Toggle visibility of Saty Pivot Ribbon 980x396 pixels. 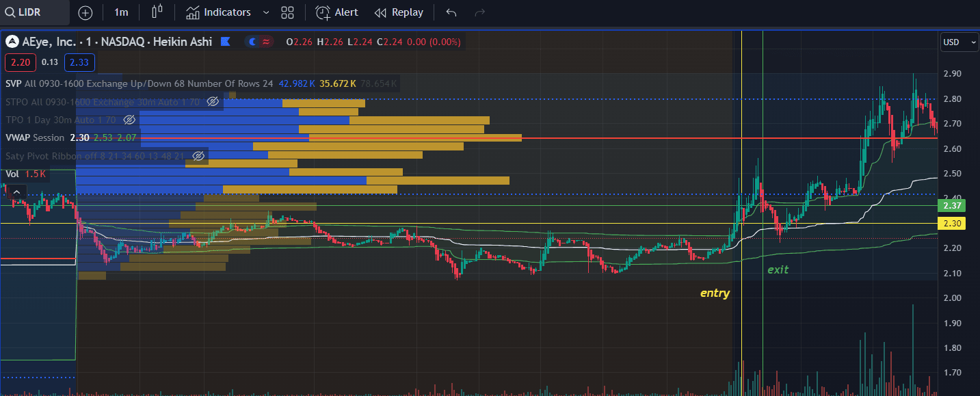(198, 156)
